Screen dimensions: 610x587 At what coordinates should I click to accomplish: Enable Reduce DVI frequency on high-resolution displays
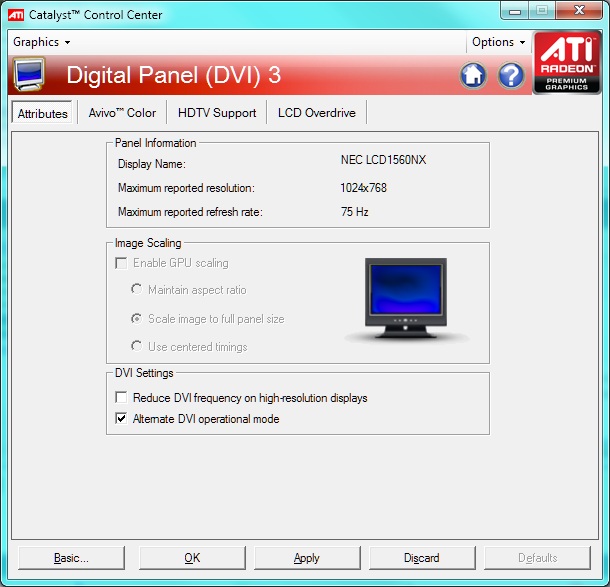click(x=121, y=398)
